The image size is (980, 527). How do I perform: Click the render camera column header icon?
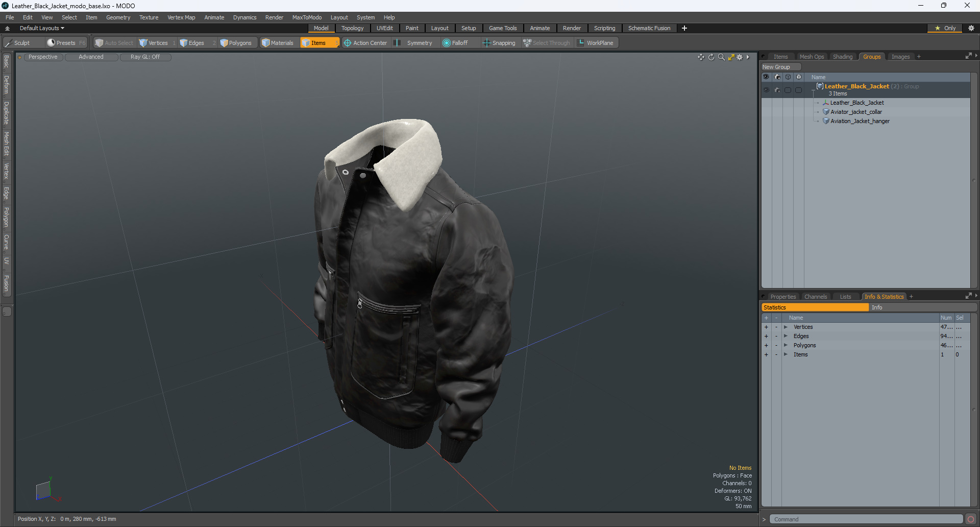click(x=777, y=77)
